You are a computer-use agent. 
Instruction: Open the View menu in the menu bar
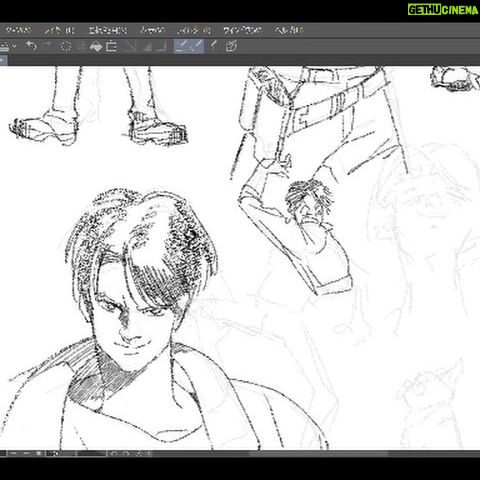(x=152, y=30)
